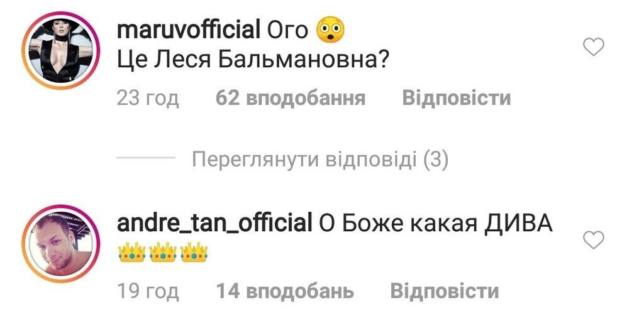
Task: Open maruvofficial profile picture
Action: tap(61, 50)
